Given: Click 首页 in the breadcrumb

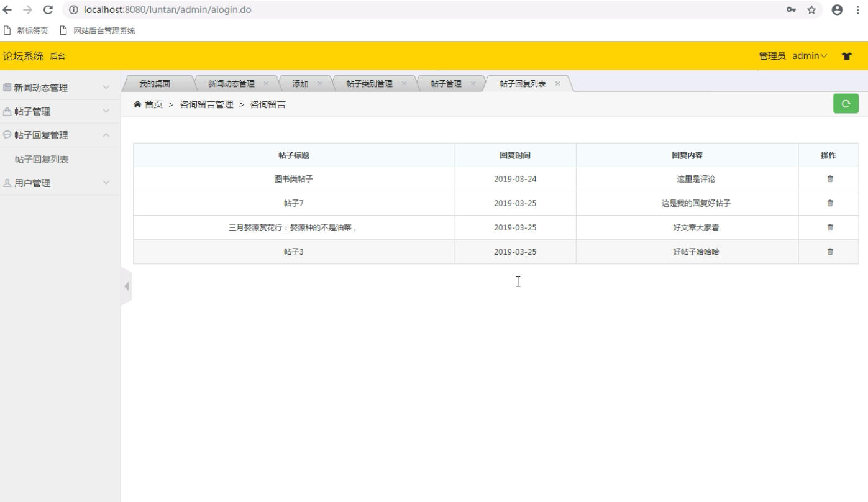Looking at the screenshot, I should point(153,104).
